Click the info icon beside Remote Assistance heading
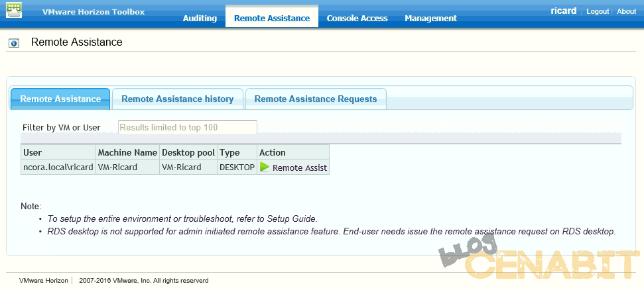This screenshot has height=290, width=644. pyautogui.click(x=14, y=43)
